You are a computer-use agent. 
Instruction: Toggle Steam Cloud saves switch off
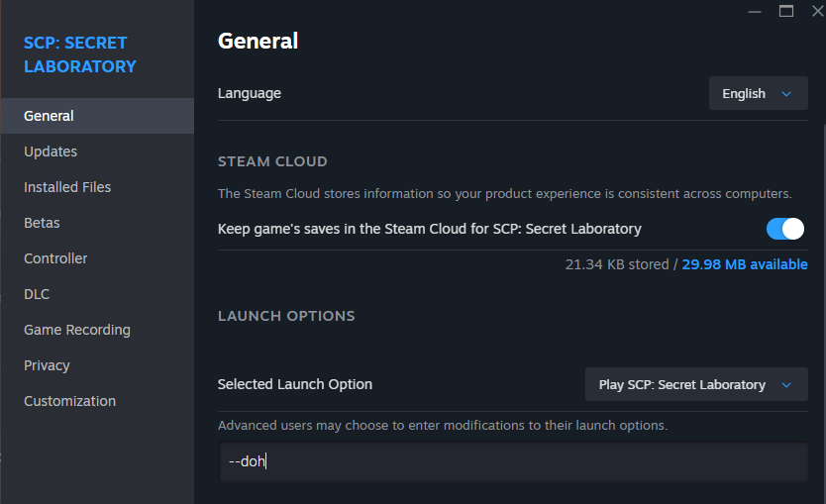click(785, 229)
